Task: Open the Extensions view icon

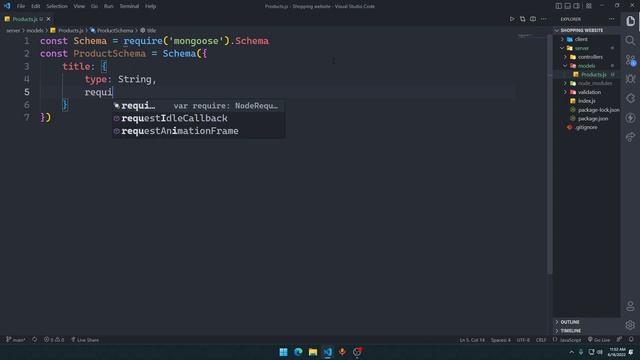Action: click(x=630, y=98)
